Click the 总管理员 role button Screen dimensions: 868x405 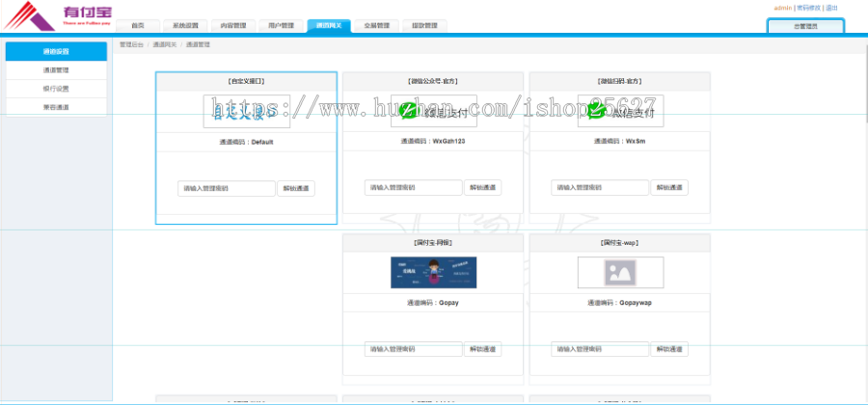(x=805, y=26)
